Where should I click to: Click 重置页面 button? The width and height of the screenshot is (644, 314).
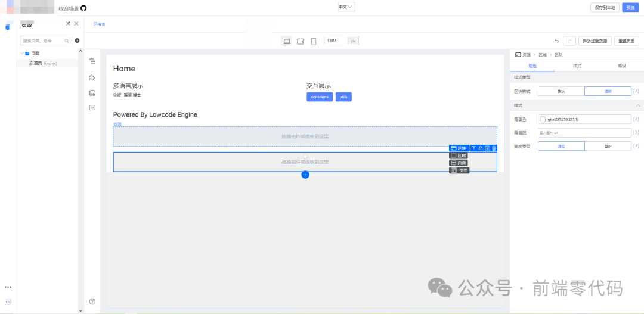(x=626, y=41)
